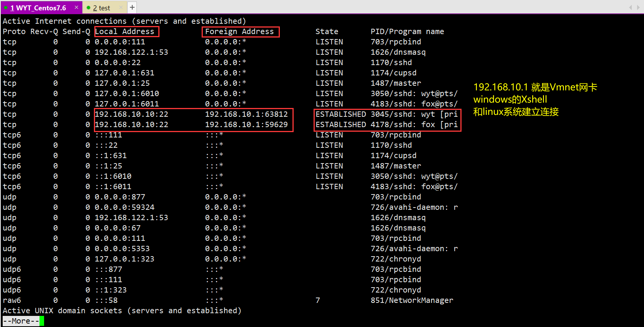Image resolution: width=644 pixels, height=327 pixels.
Task: Click udp local address 0.0.0.0:59324
Action: [x=125, y=207]
